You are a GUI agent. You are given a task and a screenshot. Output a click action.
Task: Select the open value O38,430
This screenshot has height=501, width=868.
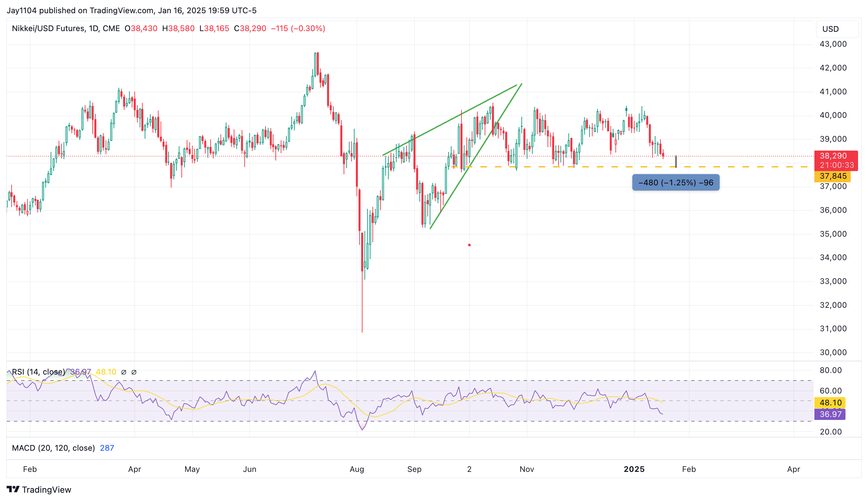pos(141,28)
